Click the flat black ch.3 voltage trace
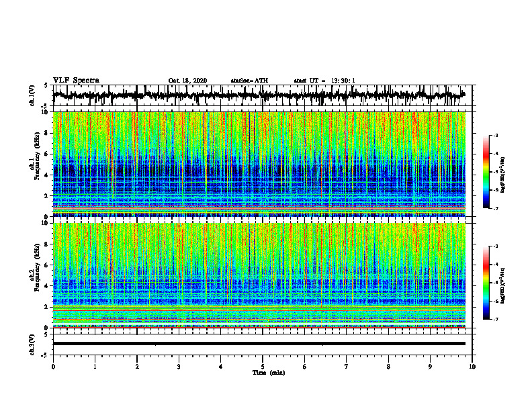The height and width of the screenshot is (411, 532). pyautogui.click(x=259, y=344)
